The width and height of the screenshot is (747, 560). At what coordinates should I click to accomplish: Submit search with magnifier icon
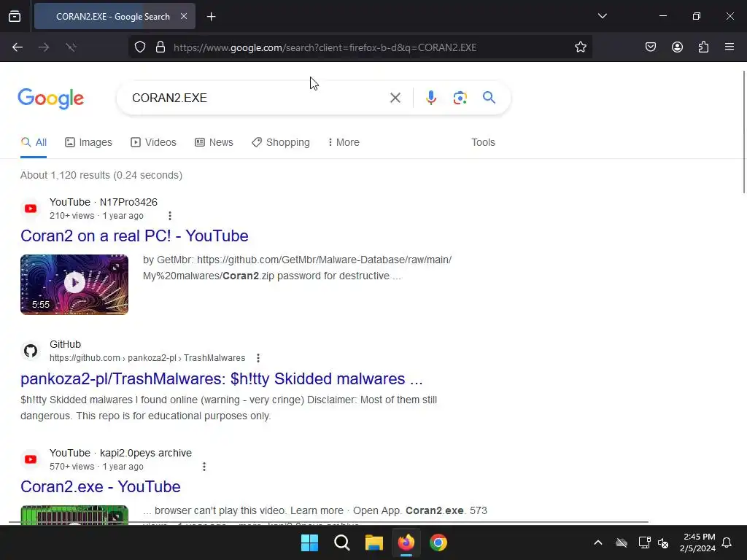(x=489, y=98)
